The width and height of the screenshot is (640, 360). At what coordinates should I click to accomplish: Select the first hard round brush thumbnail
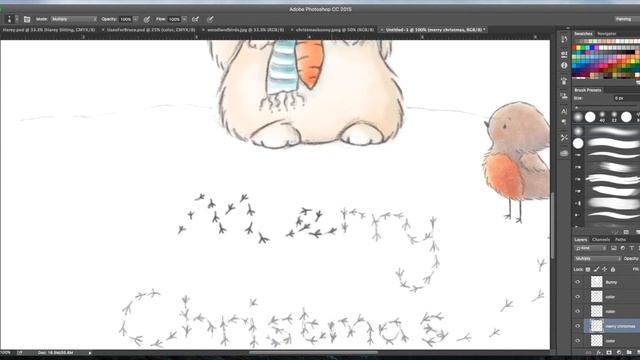(590, 118)
